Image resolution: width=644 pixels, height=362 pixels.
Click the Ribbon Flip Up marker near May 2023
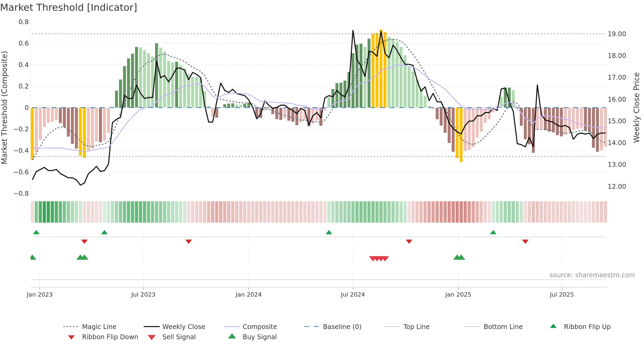click(105, 232)
